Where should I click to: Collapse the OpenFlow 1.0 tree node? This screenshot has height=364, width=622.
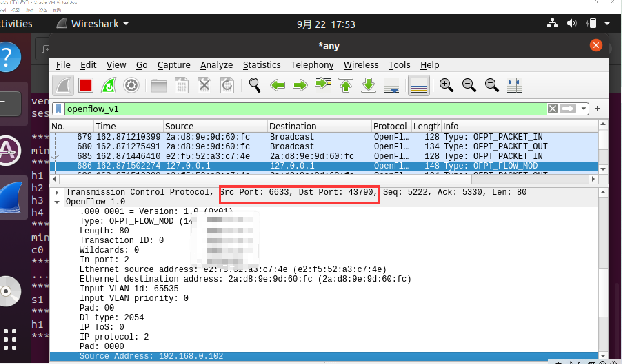pyautogui.click(x=57, y=202)
